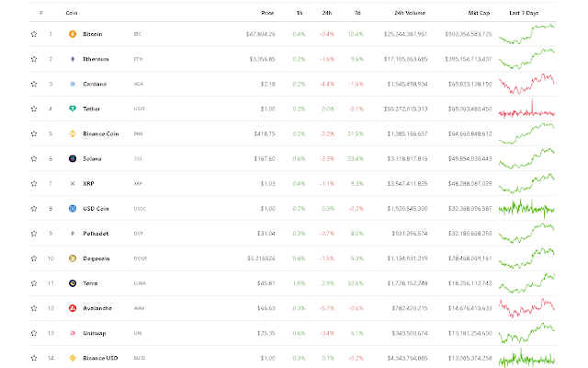The width and height of the screenshot is (588, 368).
Task: Sort by the 7d change column
Action: pos(357,13)
